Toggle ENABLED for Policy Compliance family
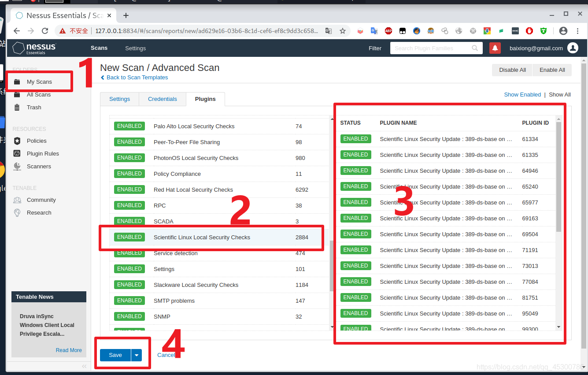The height and width of the screenshot is (375, 588). (x=129, y=174)
